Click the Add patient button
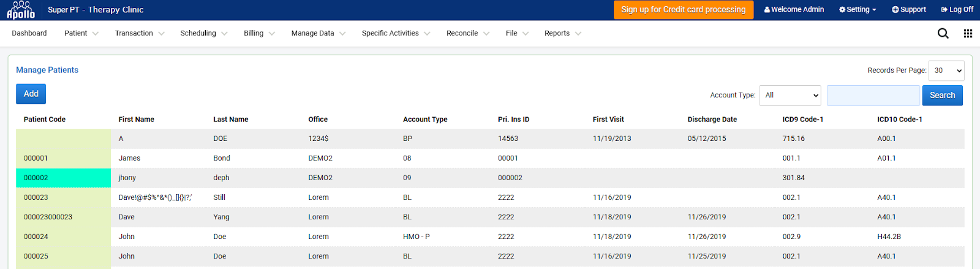 coord(31,94)
